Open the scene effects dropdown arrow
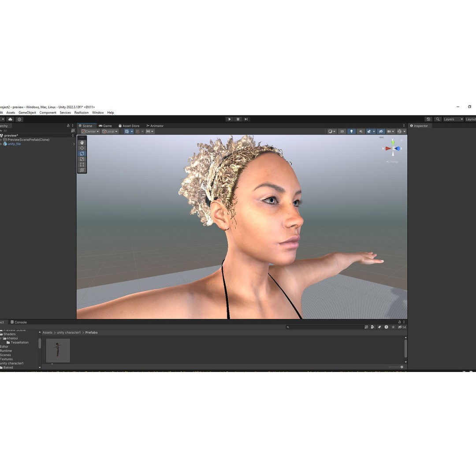476x476 pixels. pos(374,131)
